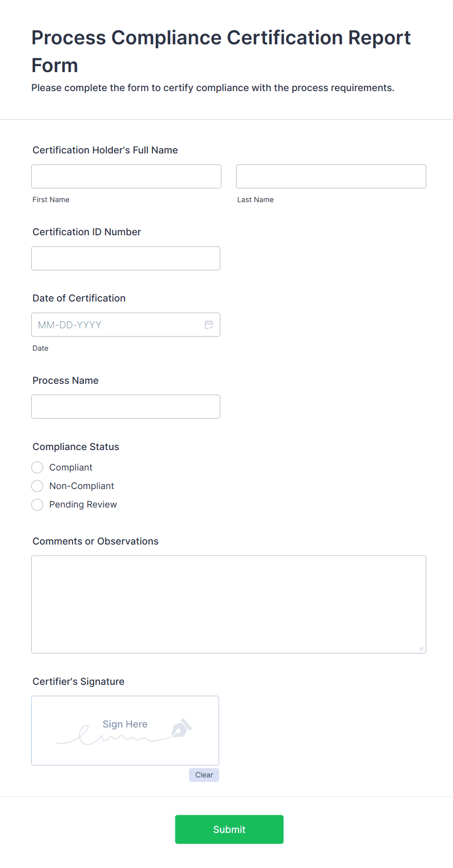Open the calendar picker icon
The height and width of the screenshot is (868, 453).
point(209,324)
